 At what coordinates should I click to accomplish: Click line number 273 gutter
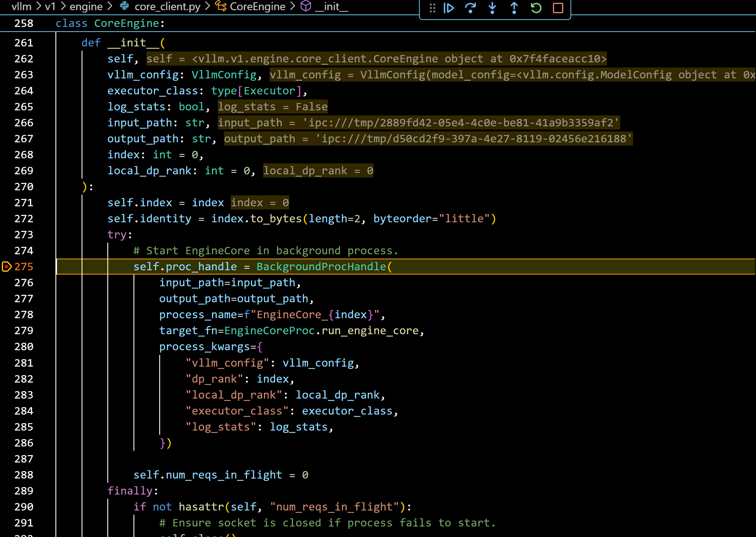pyautogui.click(x=24, y=235)
